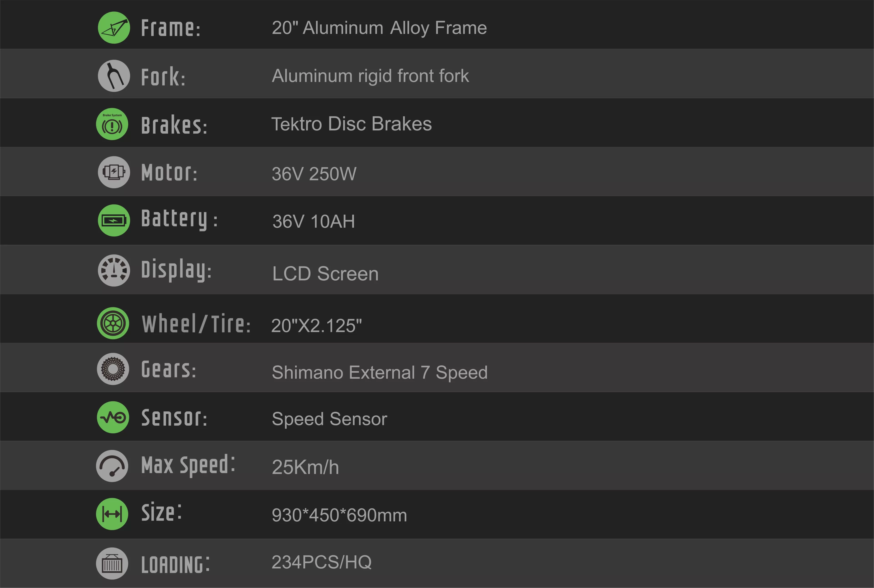The image size is (874, 588).
Task: Select the '36V 10AH' battery value
Action: click(x=314, y=221)
